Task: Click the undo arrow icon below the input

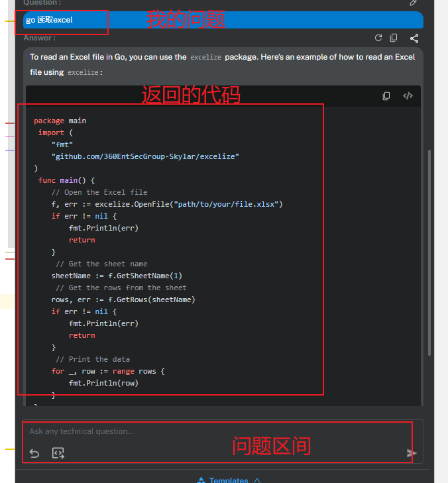Action: 34,453
